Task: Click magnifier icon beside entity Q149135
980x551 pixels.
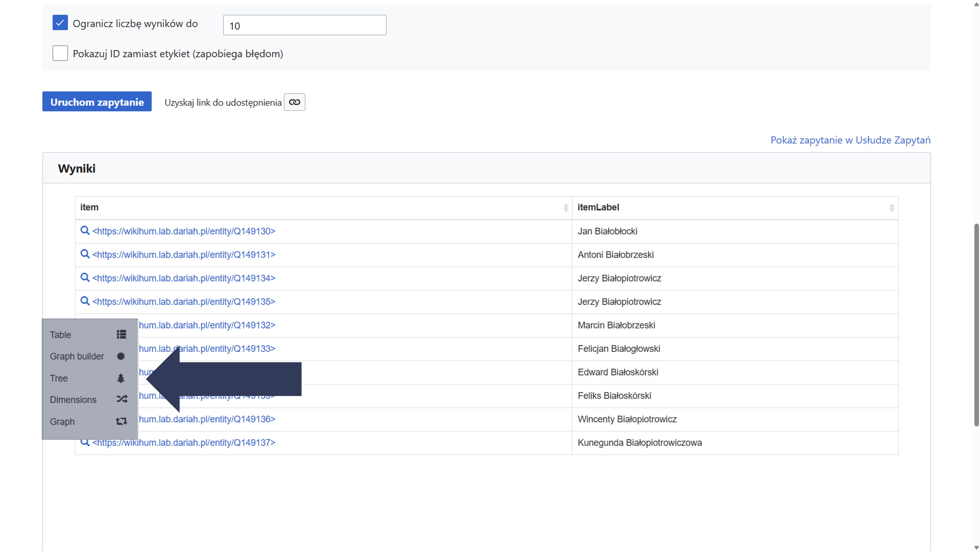Action: (x=85, y=301)
